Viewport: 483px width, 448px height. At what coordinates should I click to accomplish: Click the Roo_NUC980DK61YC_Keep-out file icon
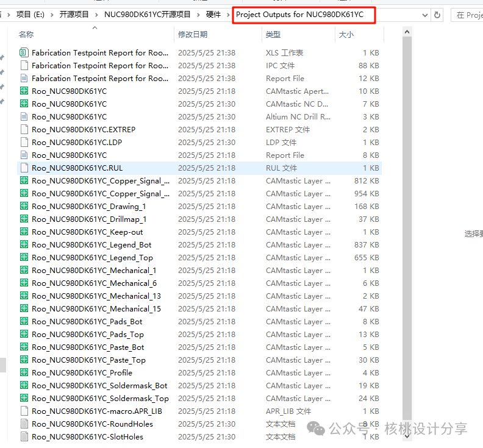(x=24, y=232)
